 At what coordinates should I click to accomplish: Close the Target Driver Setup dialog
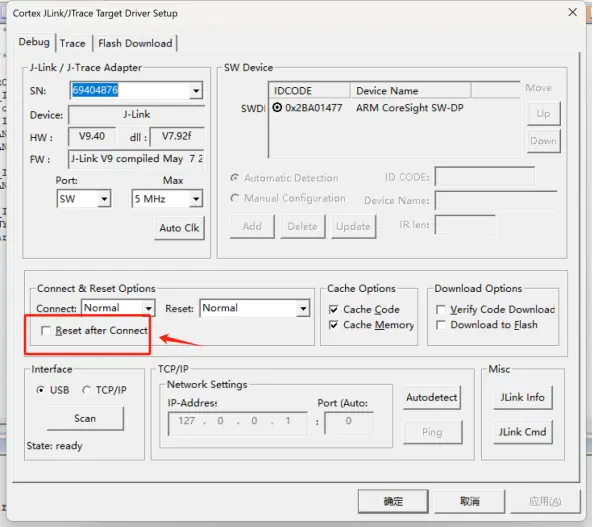(x=573, y=12)
